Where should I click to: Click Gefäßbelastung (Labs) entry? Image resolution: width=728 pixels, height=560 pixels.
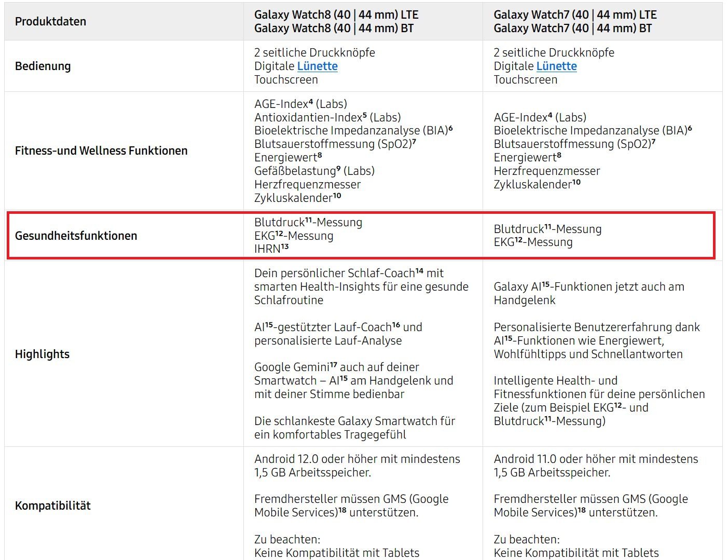point(314,171)
